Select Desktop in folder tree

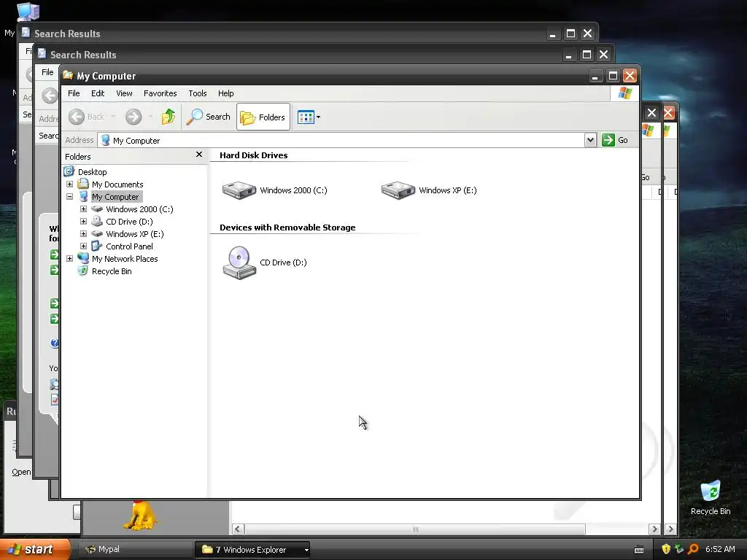point(93,172)
